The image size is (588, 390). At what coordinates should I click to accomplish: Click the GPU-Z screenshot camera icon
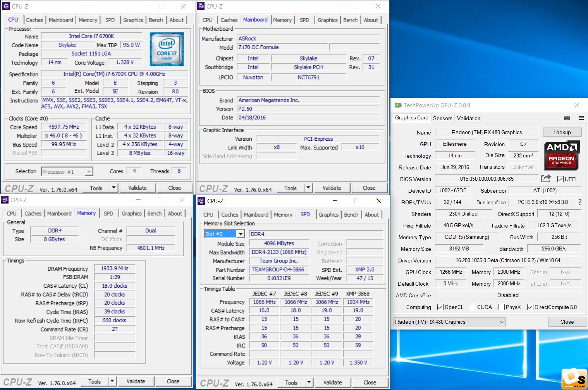tap(567, 118)
